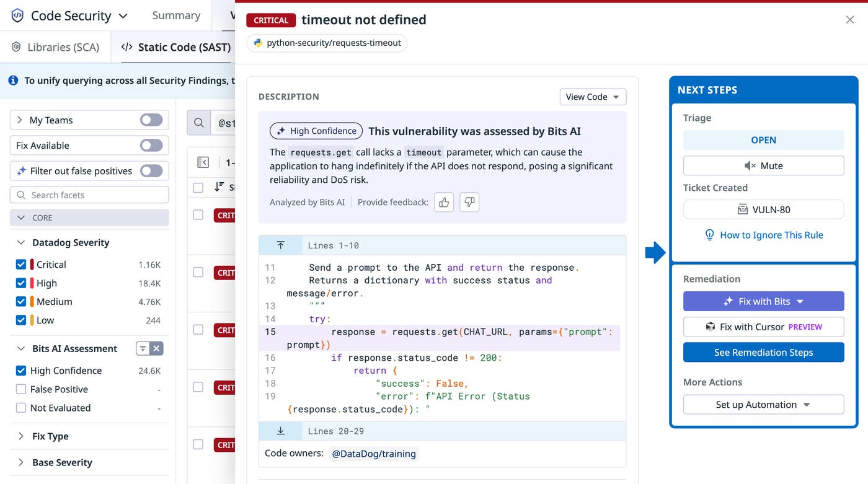Click Fix with Cursor preview button
This screenshot has width=868, height=484.
click(x=764, y=327)
